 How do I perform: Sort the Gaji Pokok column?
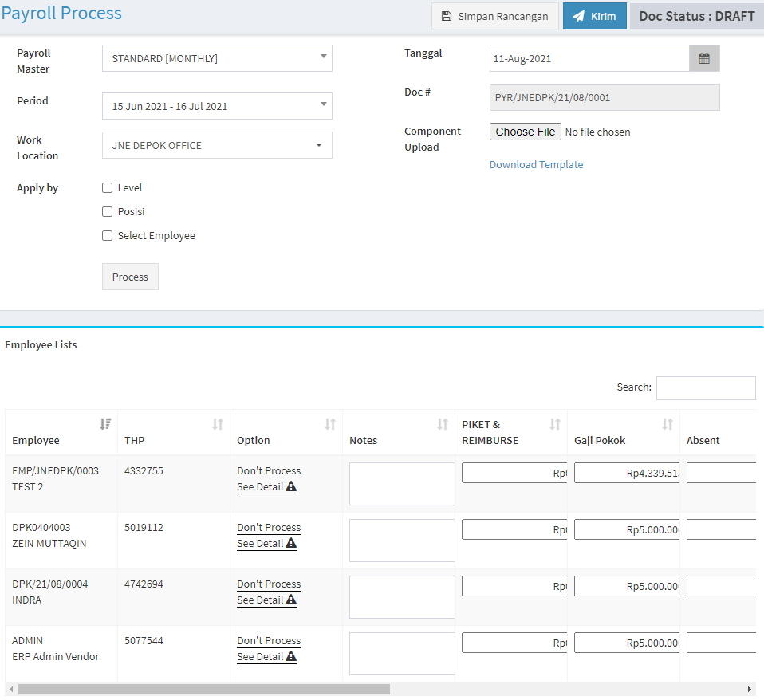point(667,424)
